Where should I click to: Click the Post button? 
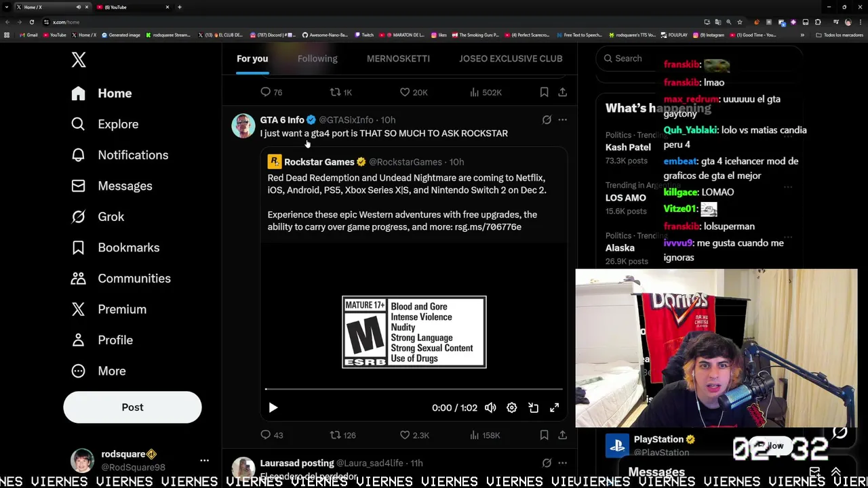(x=132, y=407)
